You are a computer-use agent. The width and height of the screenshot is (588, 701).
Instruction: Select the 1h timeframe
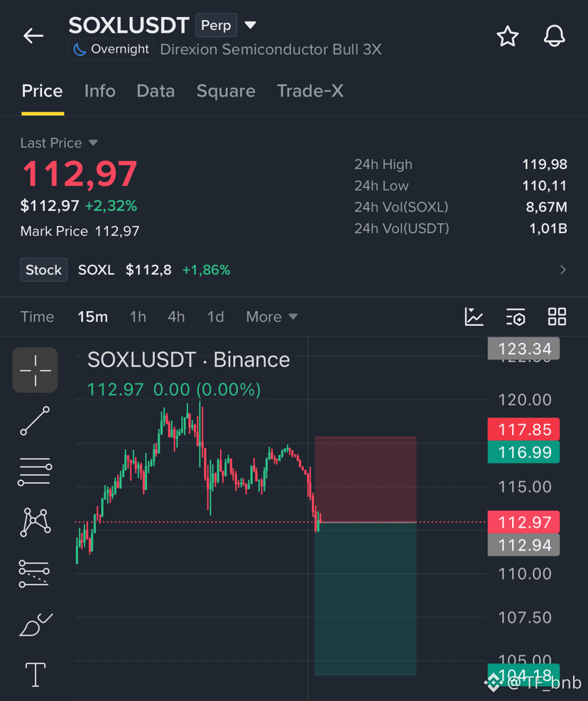pos(138,317)
